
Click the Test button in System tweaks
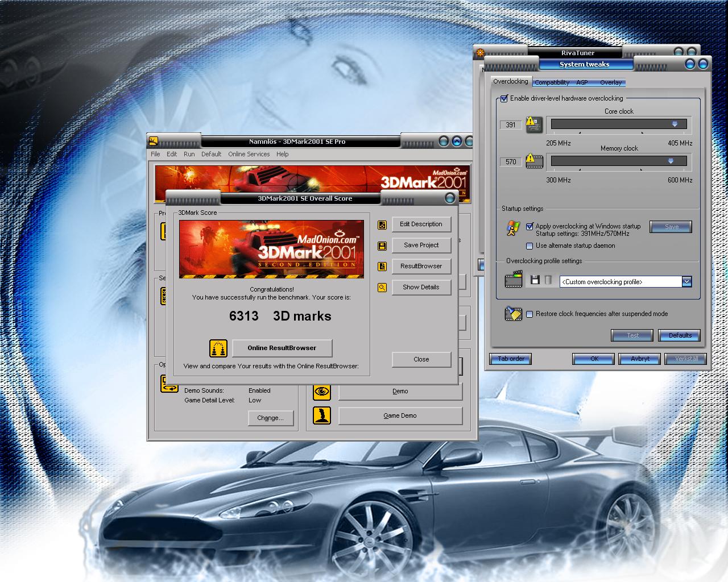632,335
